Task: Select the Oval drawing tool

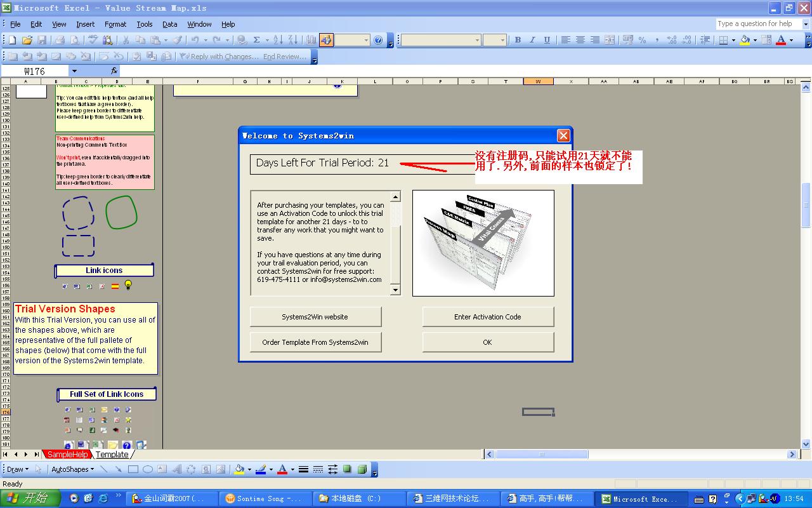Action: tap(148, 469)
